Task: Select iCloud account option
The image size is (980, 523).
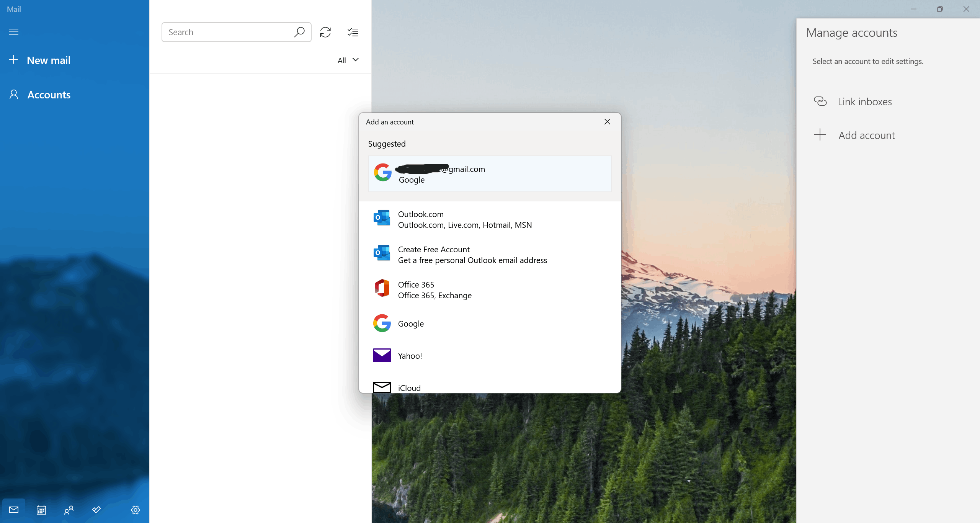Action: pos(490,387)
